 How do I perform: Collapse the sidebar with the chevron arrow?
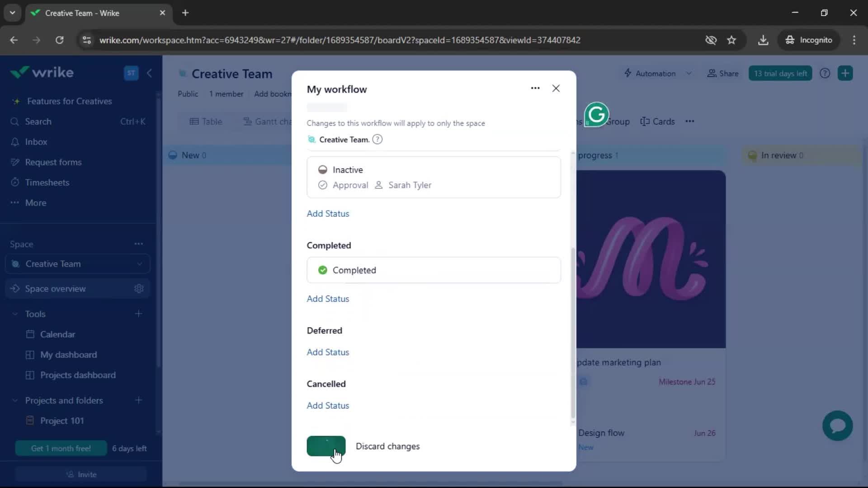(x=149, y=73)
